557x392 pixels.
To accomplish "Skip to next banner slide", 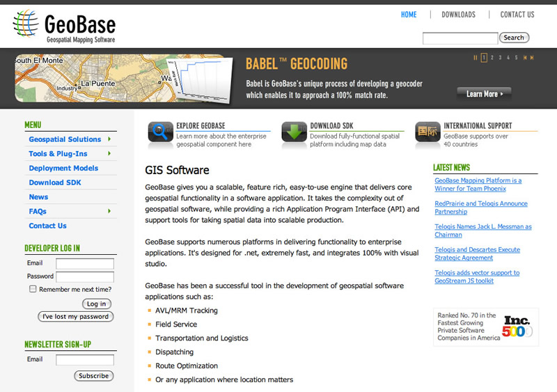I will tap(533, 58).
